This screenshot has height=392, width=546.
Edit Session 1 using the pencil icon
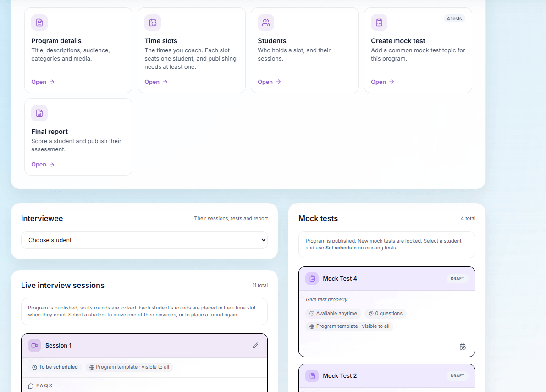pyautogui.click(x=255, y=345)
